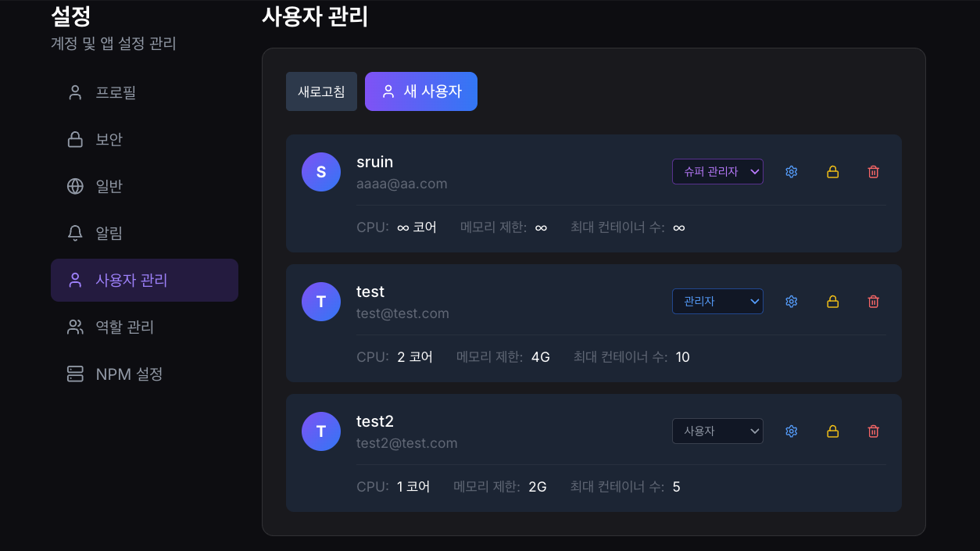Click the lock icon beside 보안
This screenshot has height=551, width=980.
tap(74, 139)
